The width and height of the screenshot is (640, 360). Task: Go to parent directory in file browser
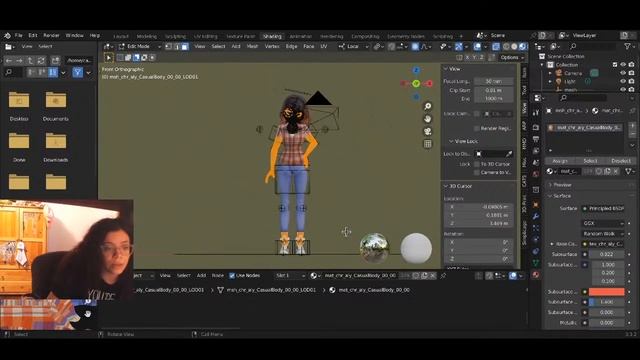point(30,60)
